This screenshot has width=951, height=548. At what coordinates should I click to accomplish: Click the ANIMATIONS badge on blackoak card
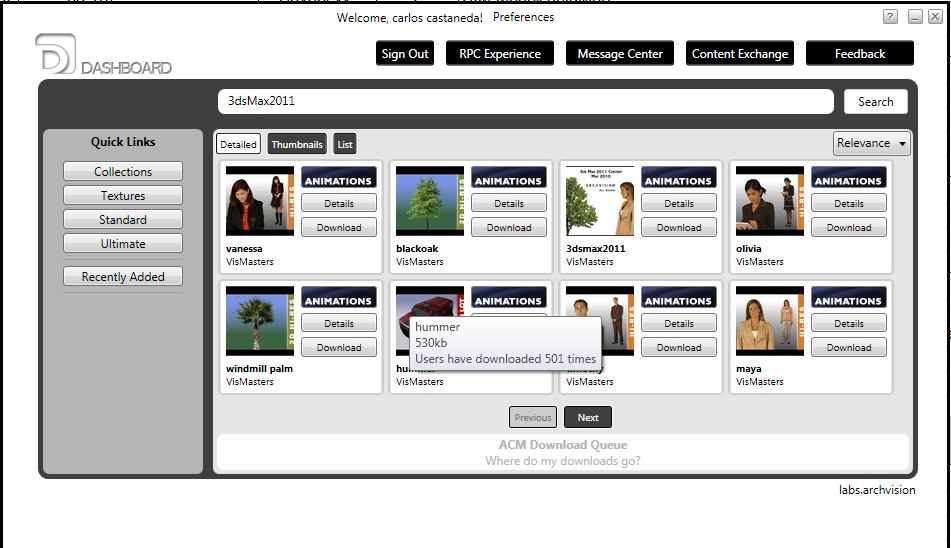click(x=508, y=178)
